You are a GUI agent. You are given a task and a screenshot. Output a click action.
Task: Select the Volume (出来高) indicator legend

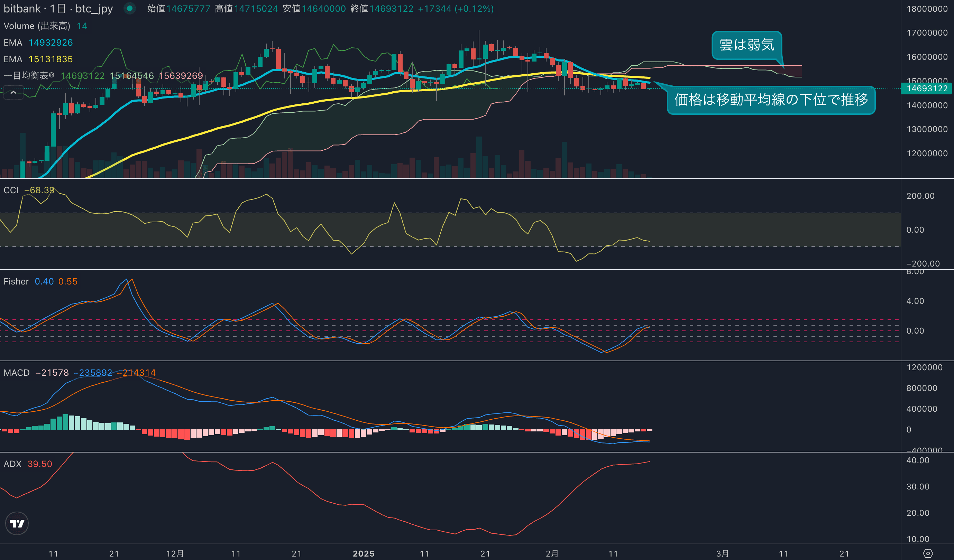pyautogui.click(x=37, y=26)
